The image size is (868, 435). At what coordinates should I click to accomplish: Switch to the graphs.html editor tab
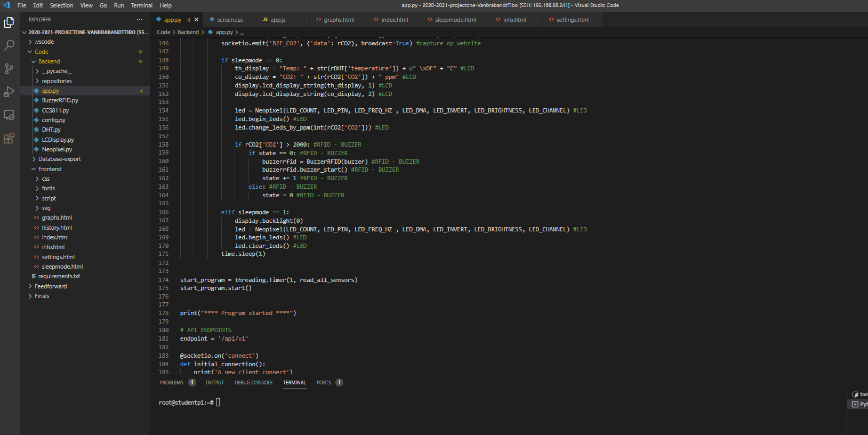point(339,20)
